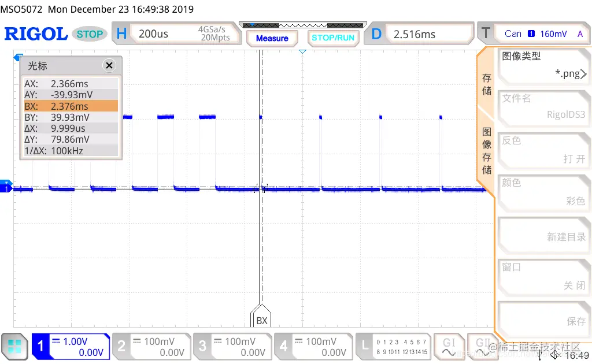Switch to the 存储 storage tab

[487, 84]
